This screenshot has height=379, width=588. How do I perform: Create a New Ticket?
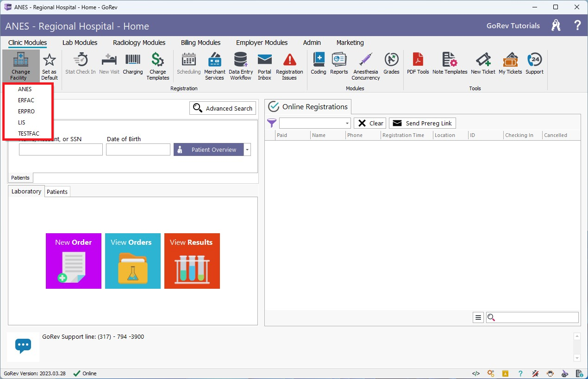483,64
